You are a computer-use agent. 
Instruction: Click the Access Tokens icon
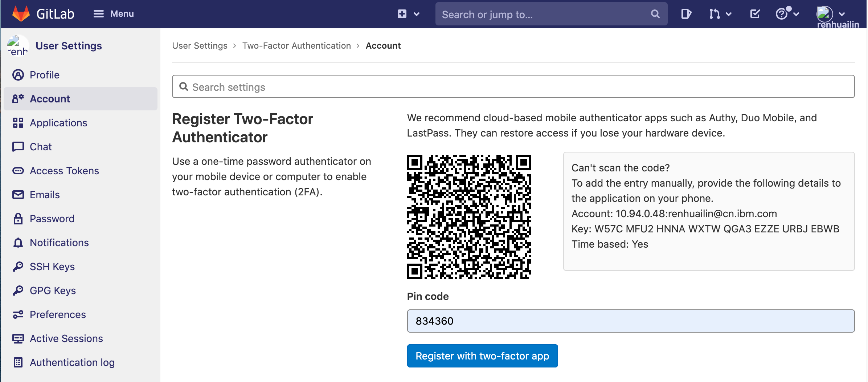point(18,171)
